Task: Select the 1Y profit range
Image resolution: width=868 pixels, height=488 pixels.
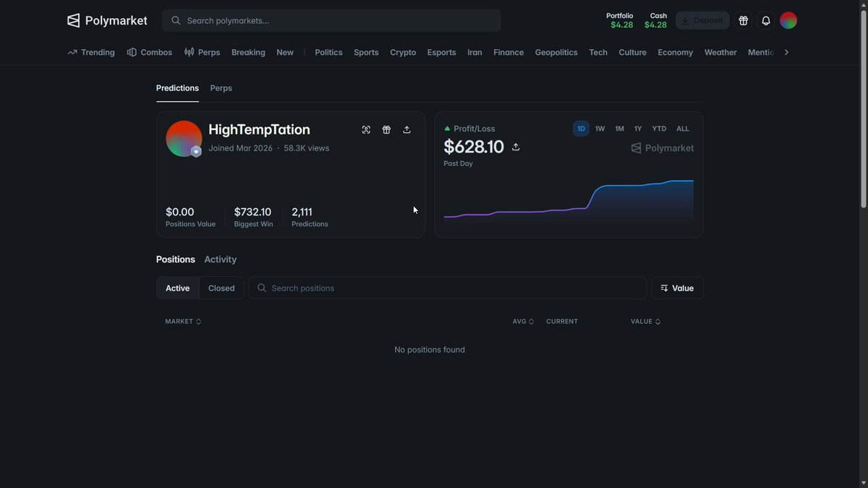Action: point(638,129)
